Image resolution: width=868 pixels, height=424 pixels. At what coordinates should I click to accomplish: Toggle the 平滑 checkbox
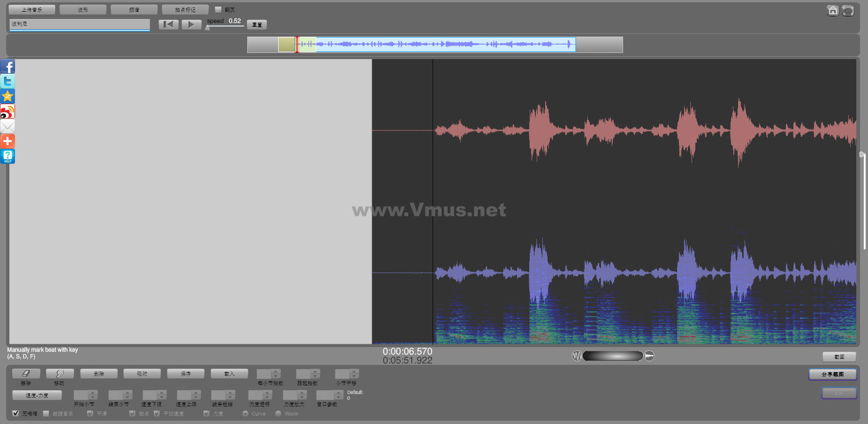[x=90, y=413]
